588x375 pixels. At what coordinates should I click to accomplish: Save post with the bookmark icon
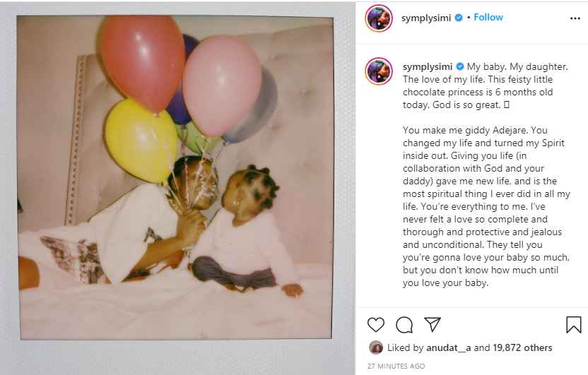click(573, 324)
